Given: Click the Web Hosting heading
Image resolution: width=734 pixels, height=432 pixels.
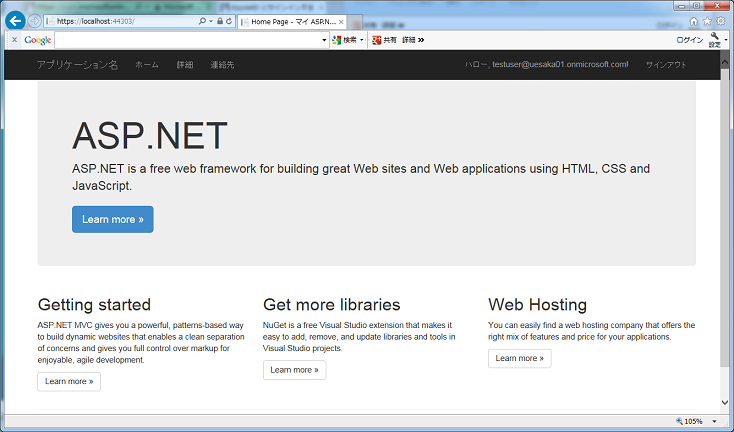Looking at the screenshot, I should (x=537, y=305).
